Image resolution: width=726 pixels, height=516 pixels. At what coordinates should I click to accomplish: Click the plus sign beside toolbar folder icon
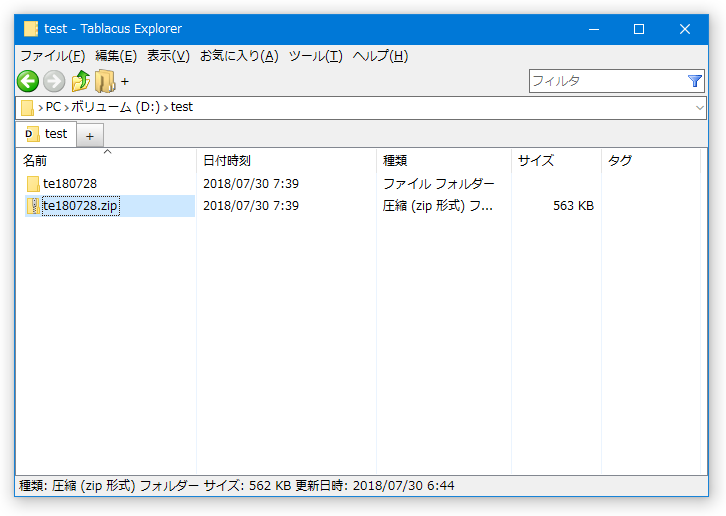(x=125, y=82)
